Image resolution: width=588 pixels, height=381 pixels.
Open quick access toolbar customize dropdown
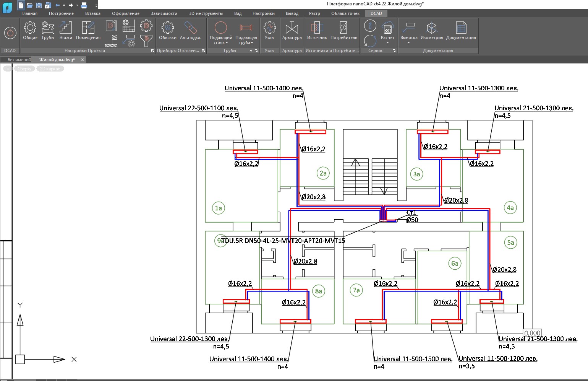point(96,5)
